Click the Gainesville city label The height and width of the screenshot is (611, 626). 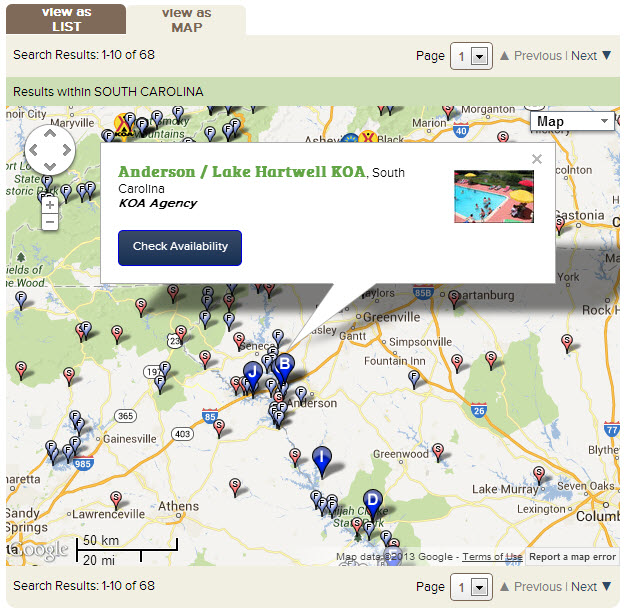click(130, 439)
